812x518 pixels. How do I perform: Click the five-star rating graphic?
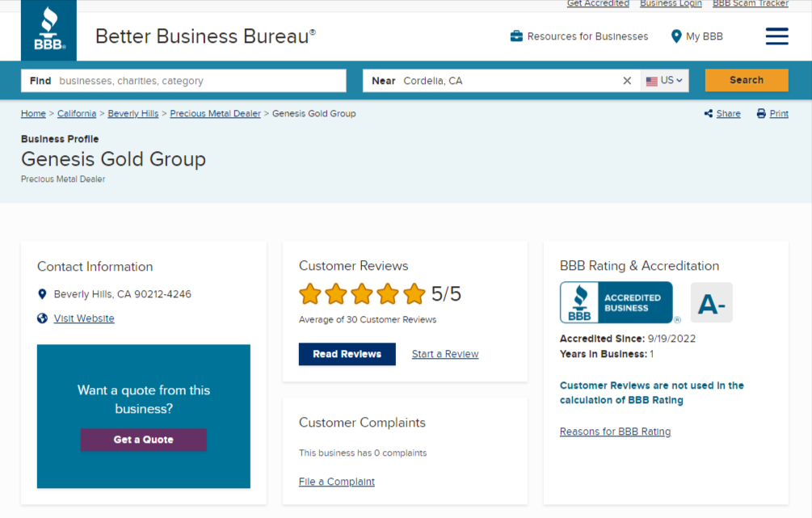pos(362,293)
